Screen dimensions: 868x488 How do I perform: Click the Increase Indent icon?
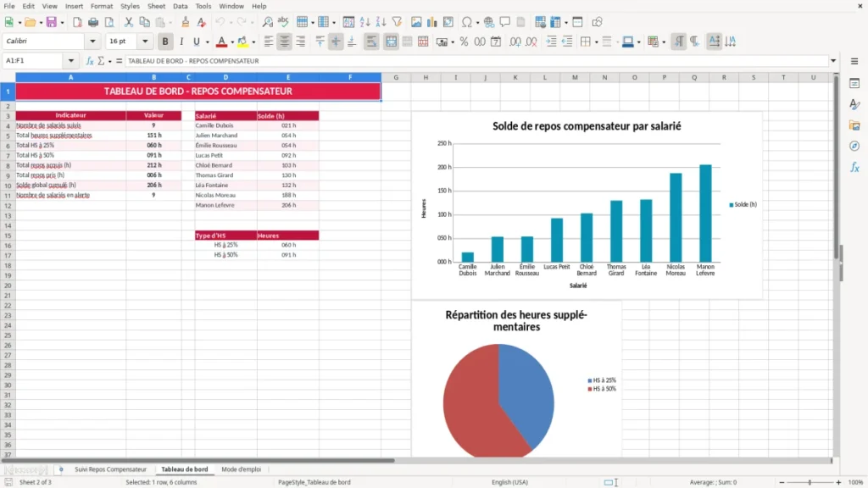pos(551,42)
